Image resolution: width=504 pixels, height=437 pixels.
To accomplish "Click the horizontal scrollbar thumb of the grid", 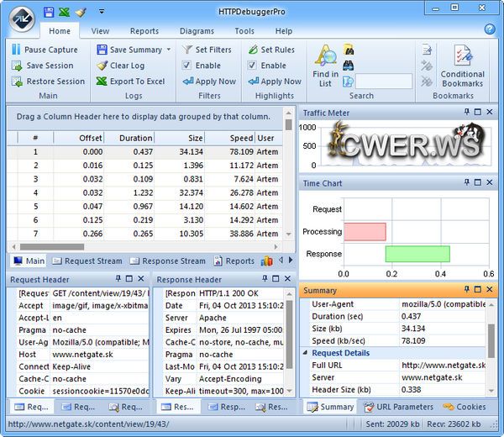I will pos(52,246).
